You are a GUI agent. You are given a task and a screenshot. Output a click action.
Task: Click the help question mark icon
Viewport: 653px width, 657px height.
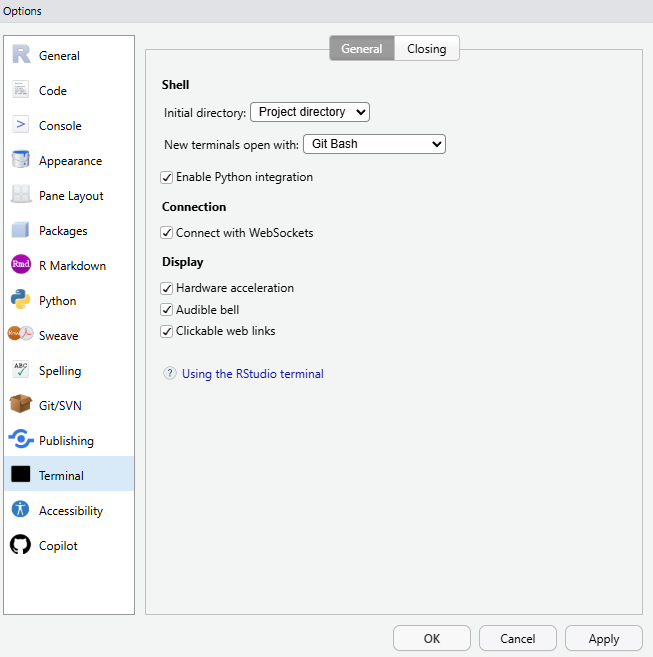coord(170,373)
